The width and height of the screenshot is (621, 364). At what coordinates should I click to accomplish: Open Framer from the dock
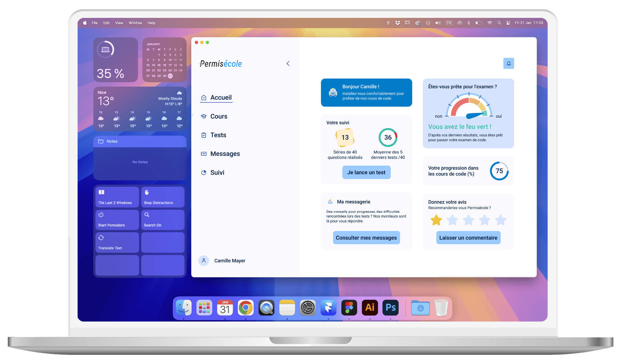(329, 307)
